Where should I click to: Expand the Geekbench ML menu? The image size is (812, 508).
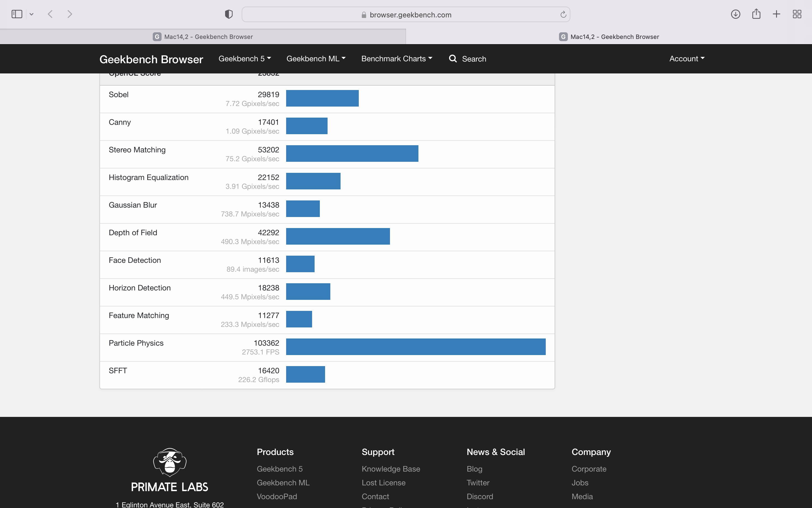[316, 59]
